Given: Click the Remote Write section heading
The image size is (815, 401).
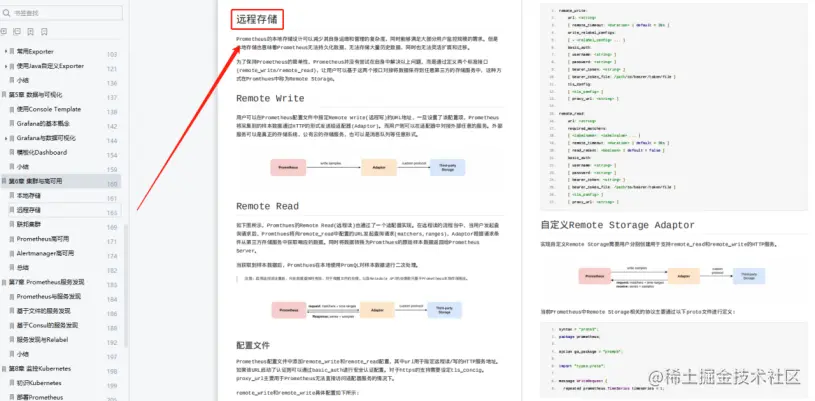Looking at the screenshot, I should (x=270, y=98).
